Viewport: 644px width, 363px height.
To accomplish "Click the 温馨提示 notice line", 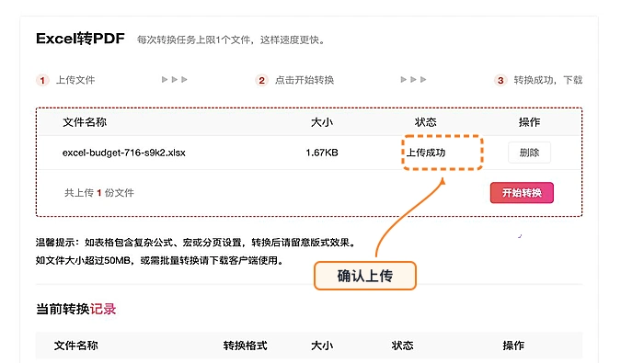I will click(x=195, y=243).
